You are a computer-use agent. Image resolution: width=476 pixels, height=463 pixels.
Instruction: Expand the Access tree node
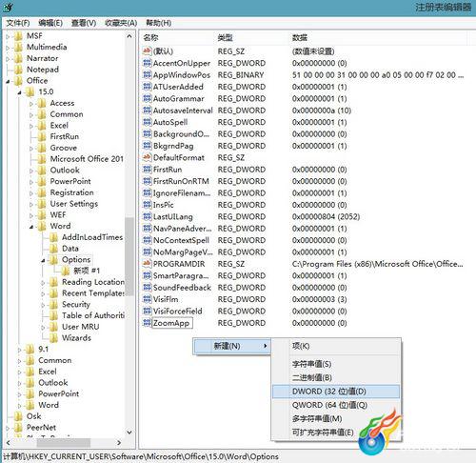pyautogui.click(x=31, y=104)
